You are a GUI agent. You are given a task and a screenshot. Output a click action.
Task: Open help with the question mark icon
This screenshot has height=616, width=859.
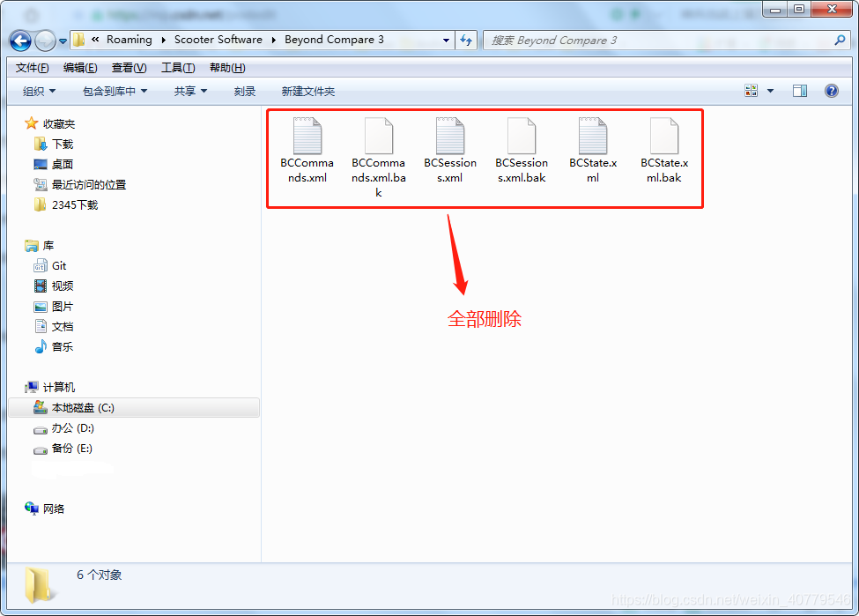(x=831, y=91)
